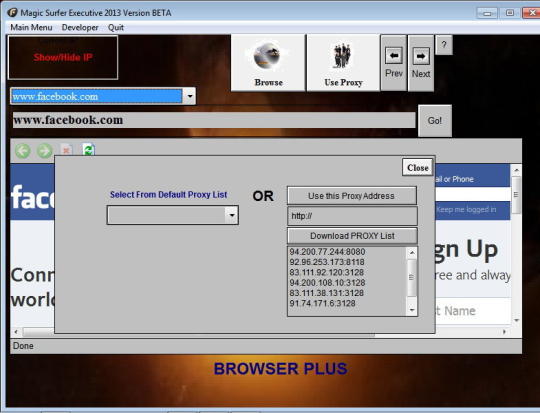The image size is (540, 413).
Task: Select the Quit menu item
Action: click(x=116, y=27)
